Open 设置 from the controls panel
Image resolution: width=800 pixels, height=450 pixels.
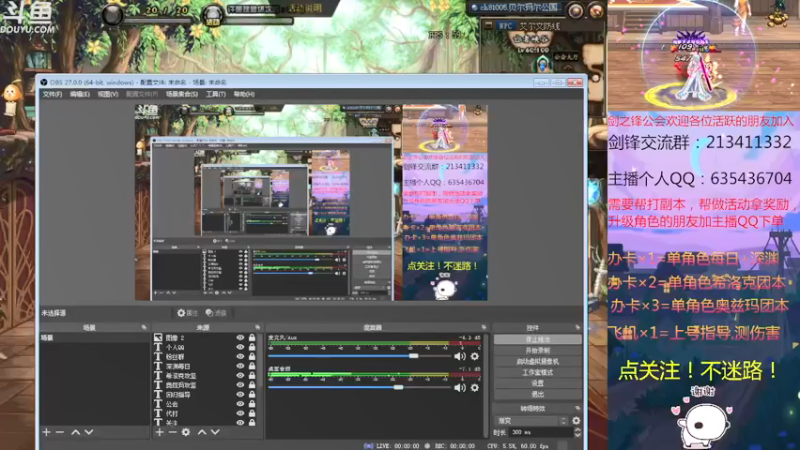click(x=537, y=383)
